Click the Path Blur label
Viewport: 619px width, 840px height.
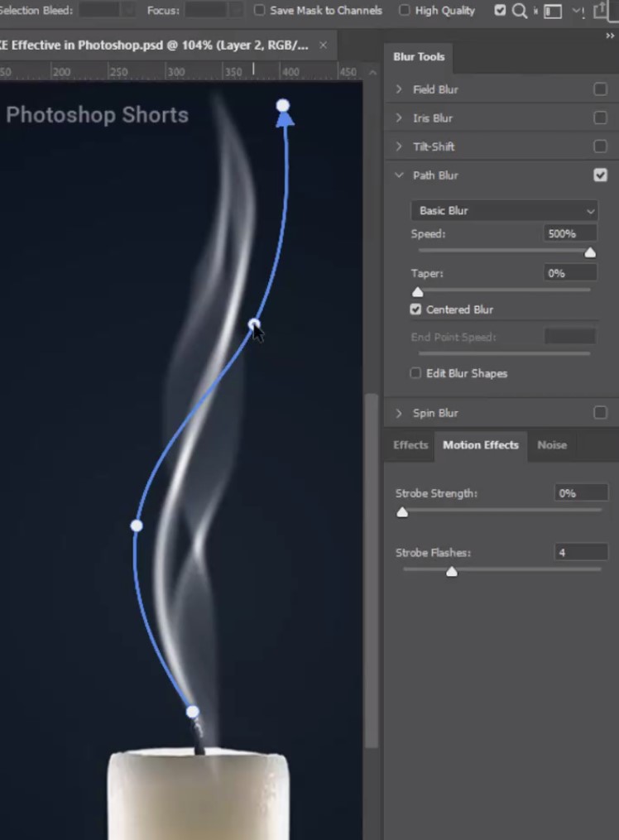[x=435, y=175]
